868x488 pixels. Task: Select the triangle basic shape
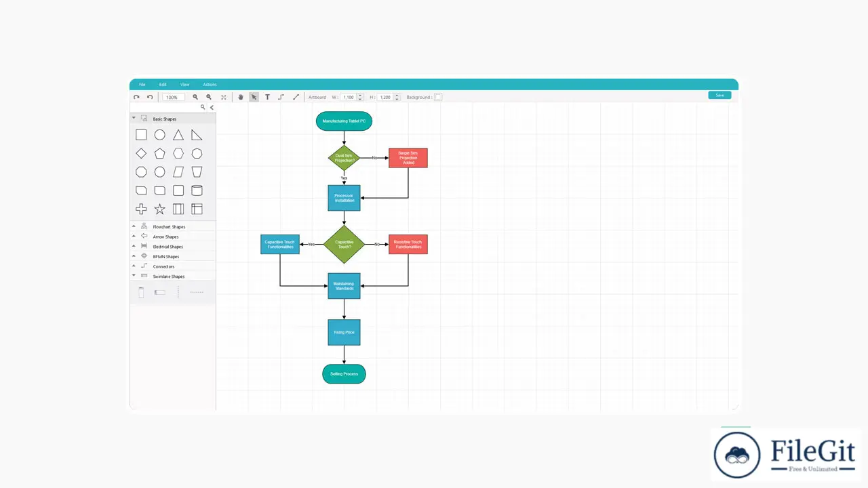[178, 135]
